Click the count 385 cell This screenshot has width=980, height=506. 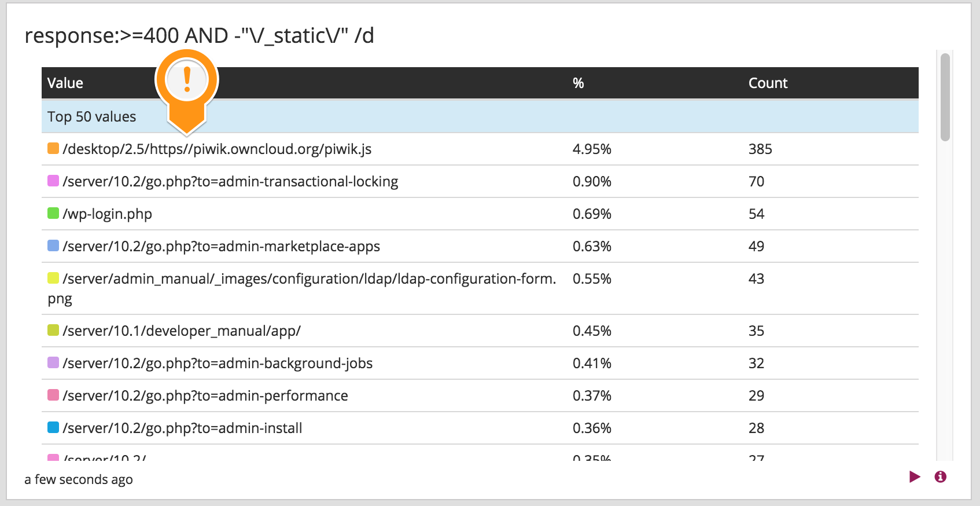[760, 149]
